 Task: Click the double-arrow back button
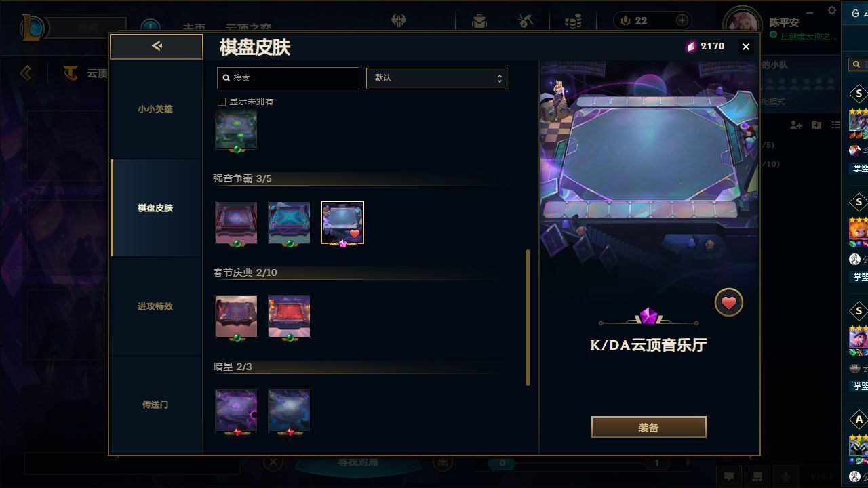pyautogui.click(x=157, y=46)
